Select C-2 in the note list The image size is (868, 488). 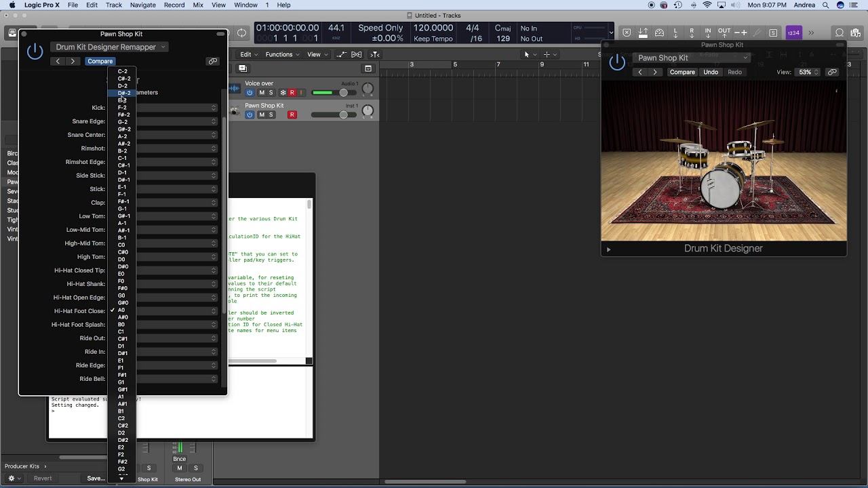[x=122, y=71]
